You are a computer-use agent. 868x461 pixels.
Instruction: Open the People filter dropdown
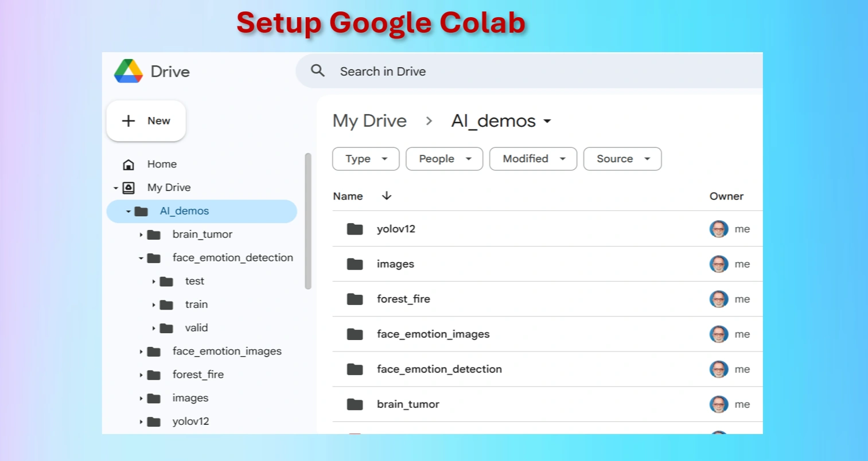click(445, 159)
